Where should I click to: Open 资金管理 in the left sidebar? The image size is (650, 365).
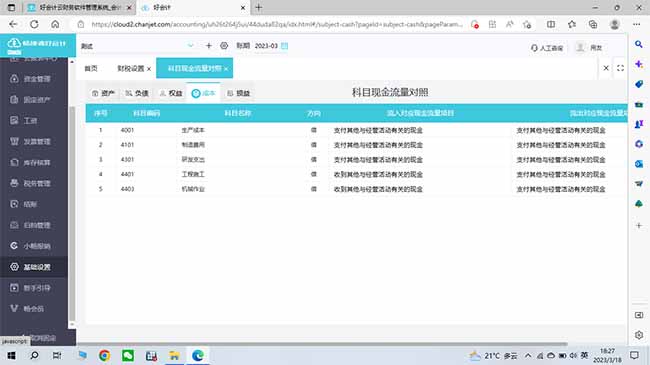click(x=31, y=79)
